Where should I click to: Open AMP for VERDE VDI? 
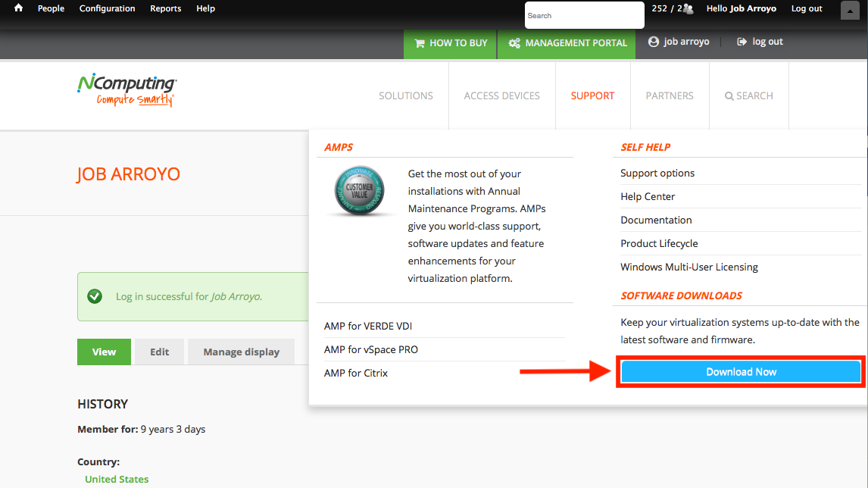tap(367, 326)
